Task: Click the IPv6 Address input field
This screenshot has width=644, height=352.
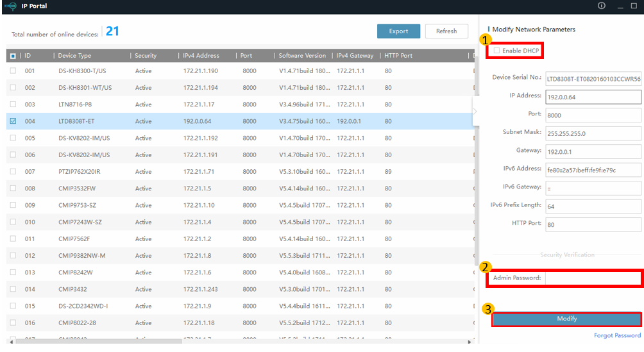Action: coord(593,170)
